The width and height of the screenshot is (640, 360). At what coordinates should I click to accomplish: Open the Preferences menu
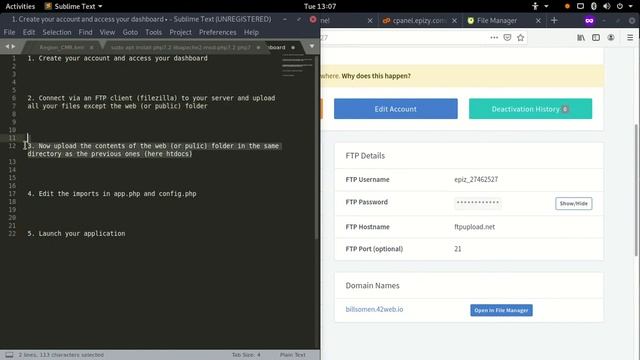[x=218, y=32]
